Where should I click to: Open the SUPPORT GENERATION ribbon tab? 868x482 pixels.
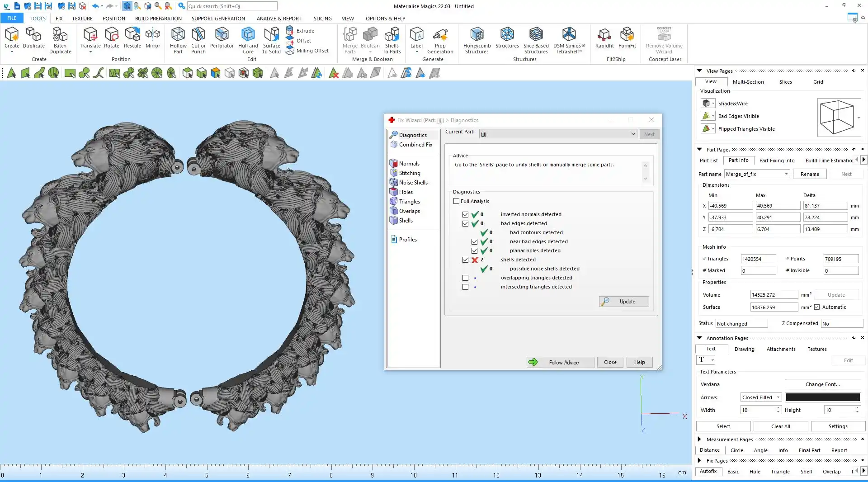click(x=218, y=19)
